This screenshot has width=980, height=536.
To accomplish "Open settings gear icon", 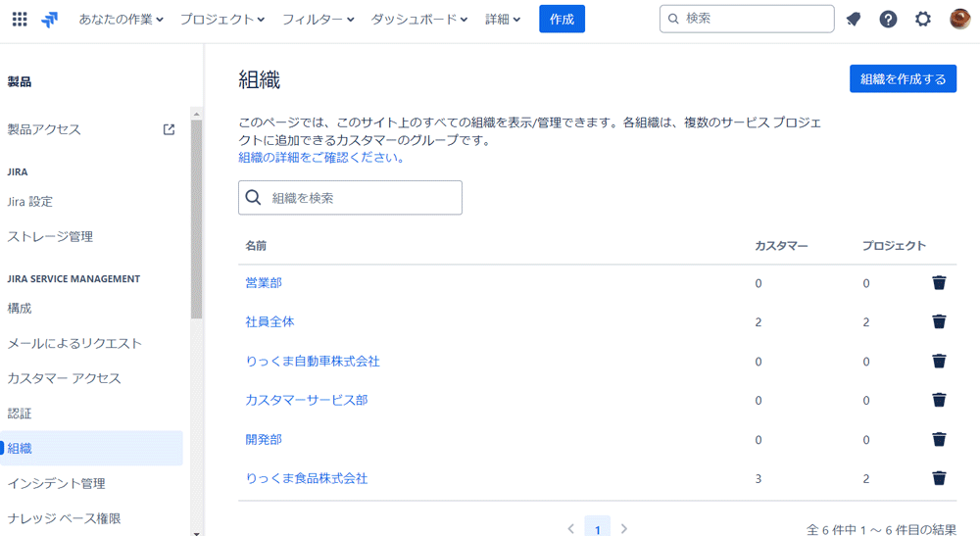I will (923, 19).
